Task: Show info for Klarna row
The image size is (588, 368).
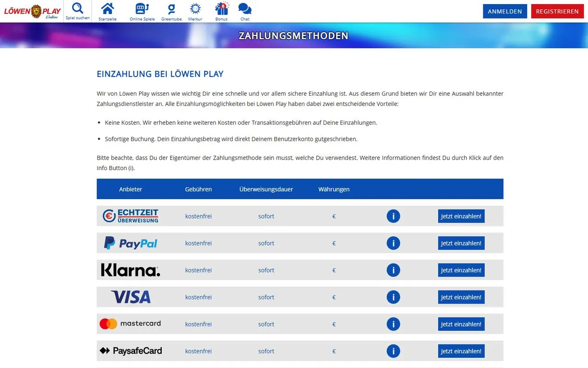Action: (x=393, y=270)
